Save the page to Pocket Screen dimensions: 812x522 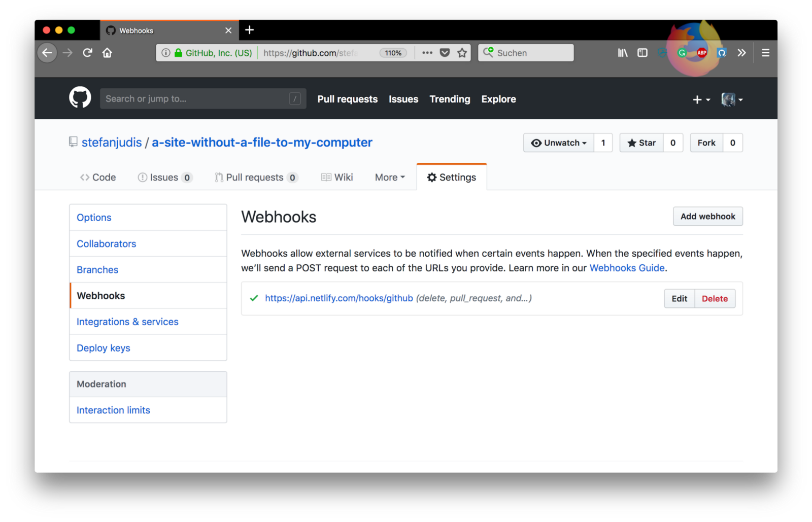pos(445,53)
